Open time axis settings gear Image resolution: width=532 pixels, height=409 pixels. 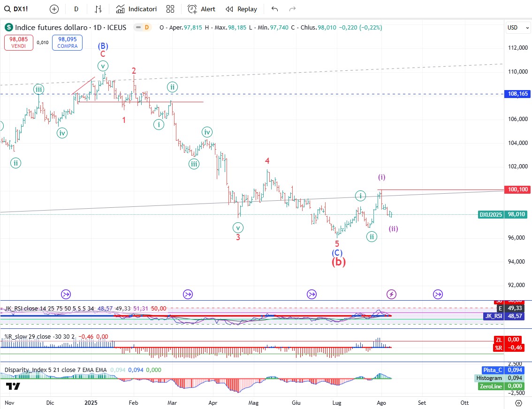point(518,403)
